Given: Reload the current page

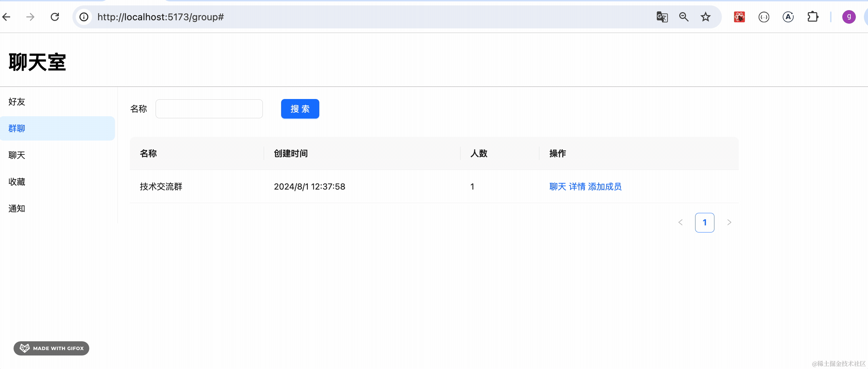Looking at the screenshot, I should pos(55,17).
